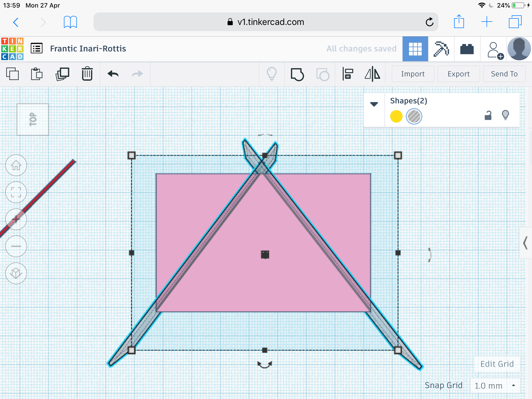
Task: Toggle lock on selected shapes
Action: point(488,115)
